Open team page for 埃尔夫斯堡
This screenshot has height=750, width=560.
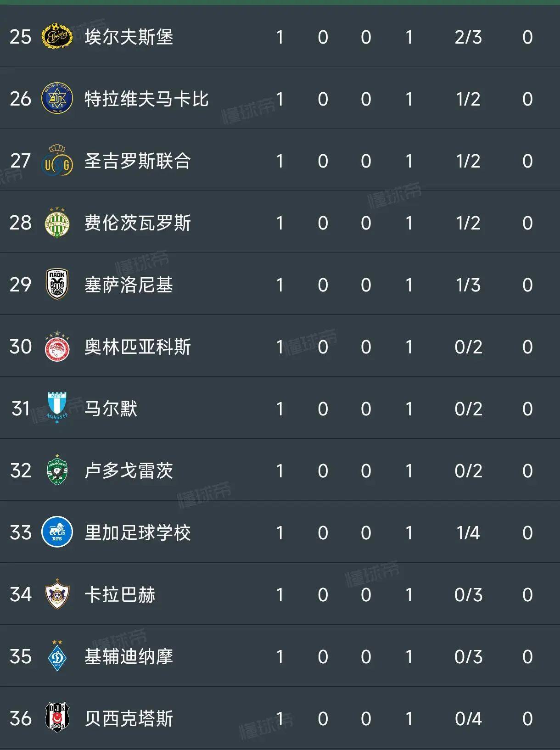pos(129,37)
